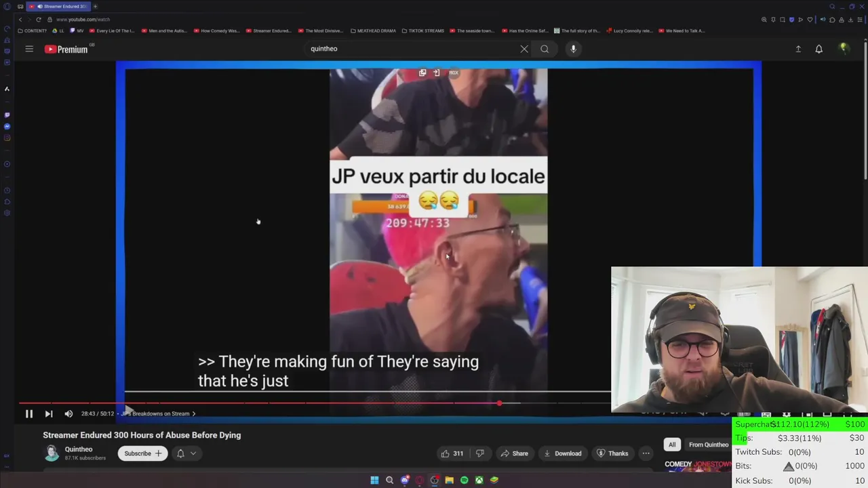Open Windows Start menu
The image size is (868, 488).
click(x=374, y=480)
